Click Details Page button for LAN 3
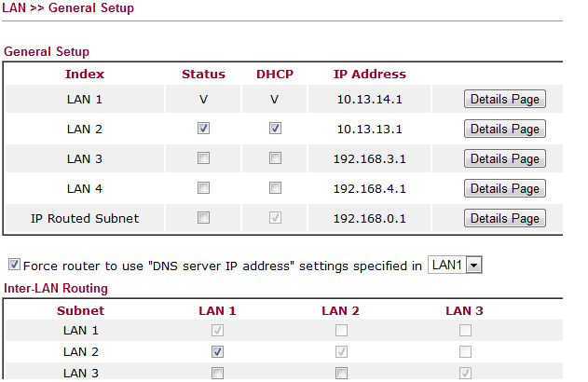 pyautogui.click(x=504, y=159)
